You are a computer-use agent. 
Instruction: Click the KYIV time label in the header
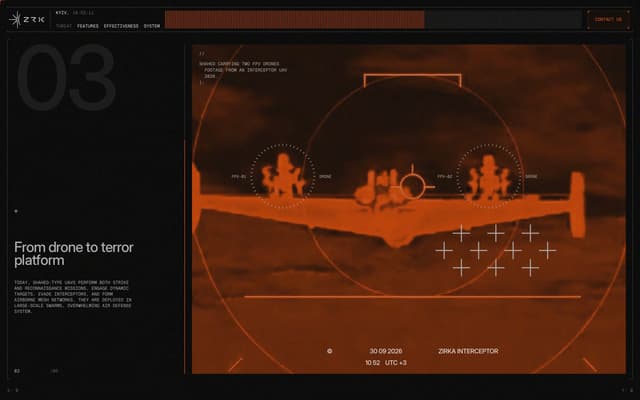75,13
